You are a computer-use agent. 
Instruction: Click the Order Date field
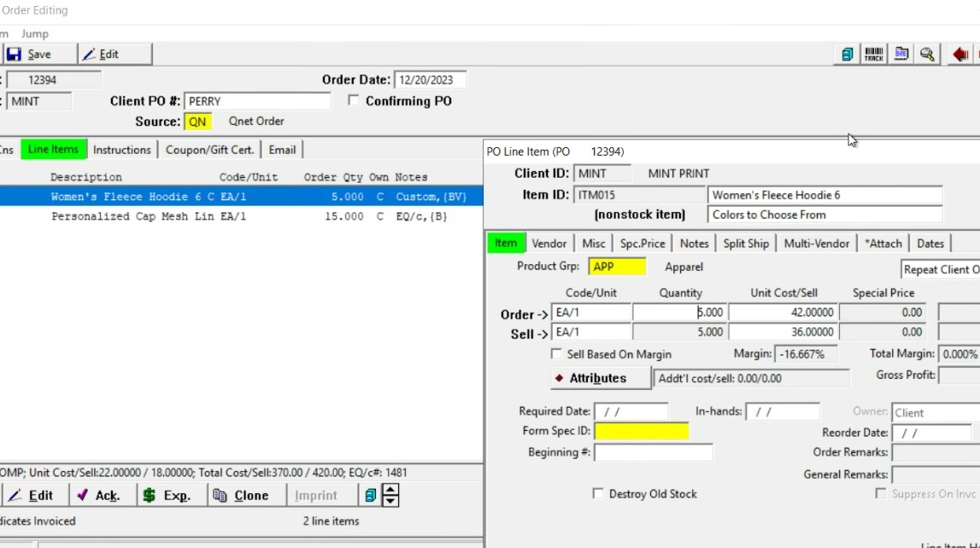[430, 80]
